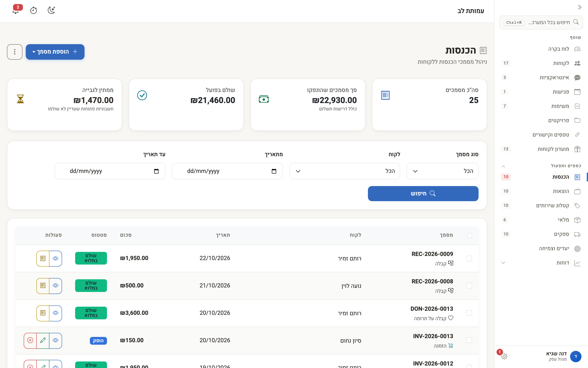Check the DON-2026-0013 row checkbox
Screen dimensions: 588x368
pyautogui.click(x=469, y=313)
